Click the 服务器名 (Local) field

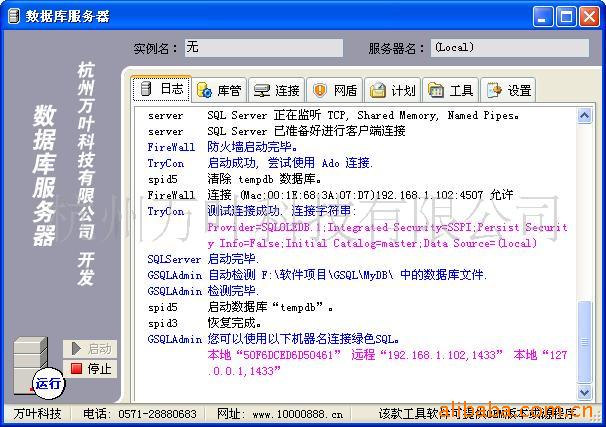tap(510, 48)
